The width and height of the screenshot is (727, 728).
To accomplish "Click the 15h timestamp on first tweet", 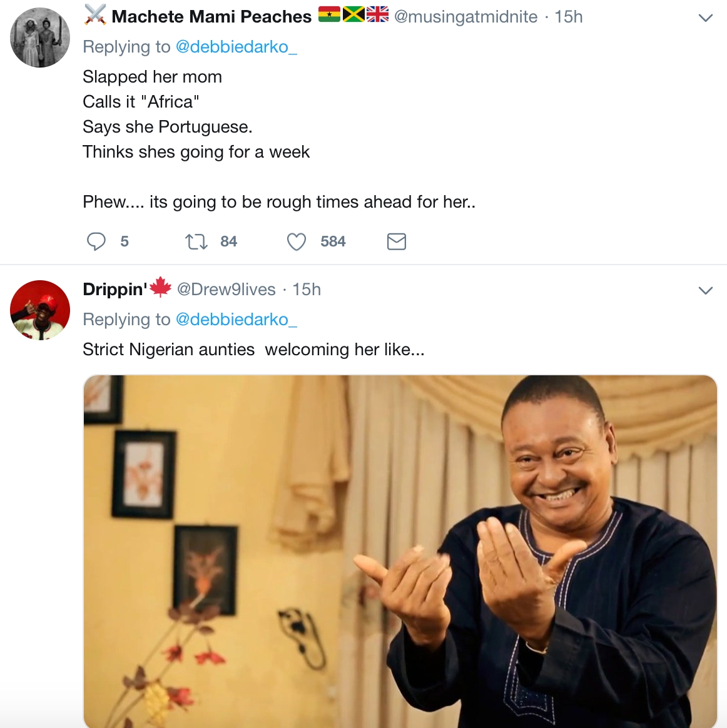I will point(569,17).
